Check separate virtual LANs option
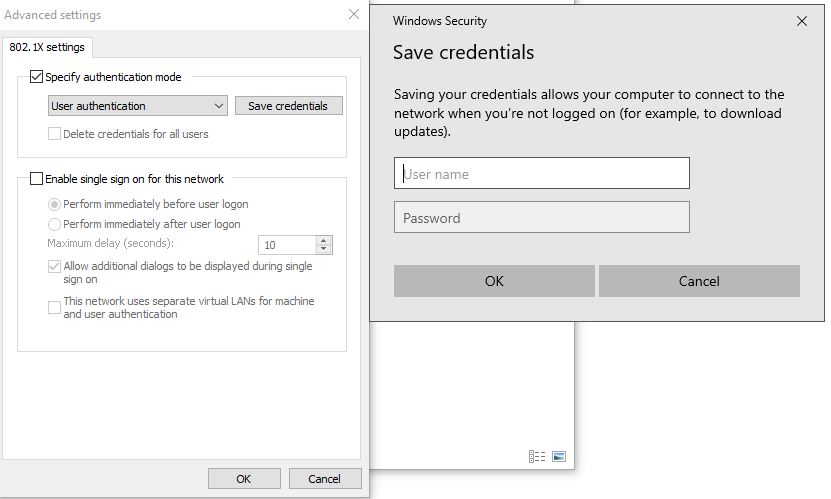 point(54,307)
